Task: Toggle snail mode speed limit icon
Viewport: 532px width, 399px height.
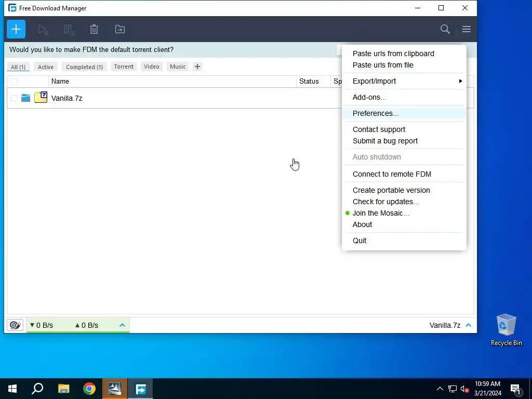Action: [15, 325]
